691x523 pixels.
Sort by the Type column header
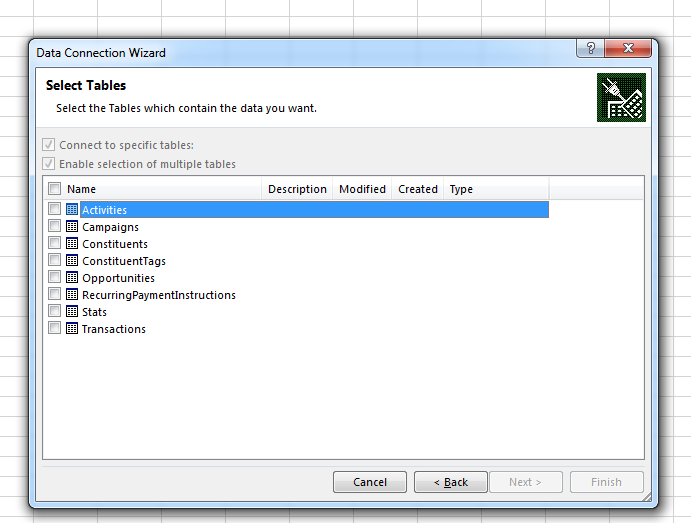(496, 189)
